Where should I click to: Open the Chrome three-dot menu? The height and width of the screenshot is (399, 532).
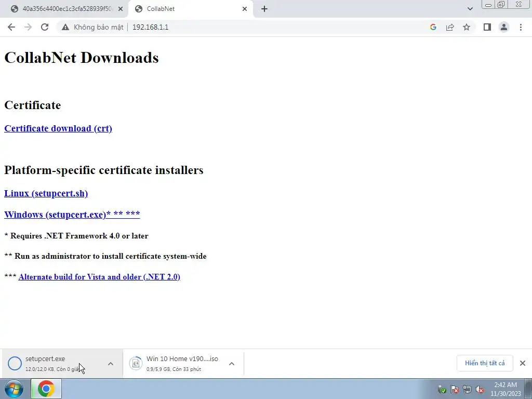521,27
